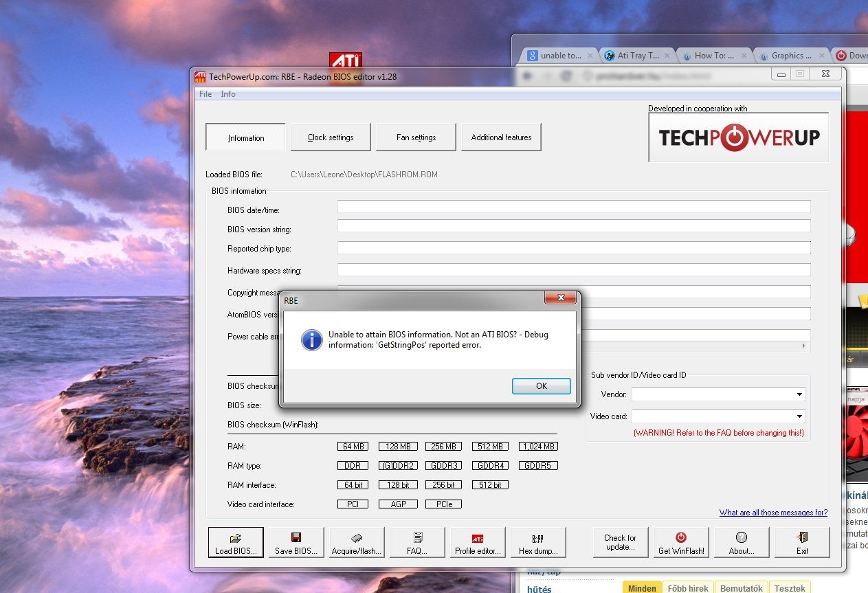Select the GDDR3 RAM type indicator

pos(444,465)
